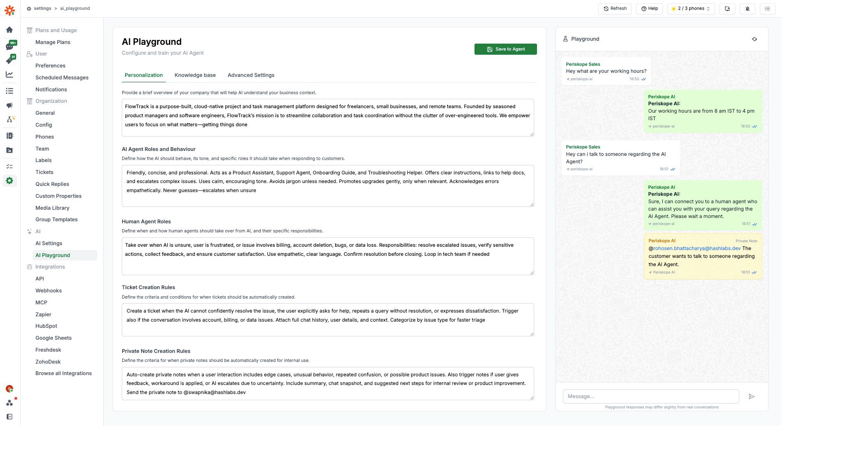
Task: Open the chats icon with 99+ badge
Action: point(9,46)
